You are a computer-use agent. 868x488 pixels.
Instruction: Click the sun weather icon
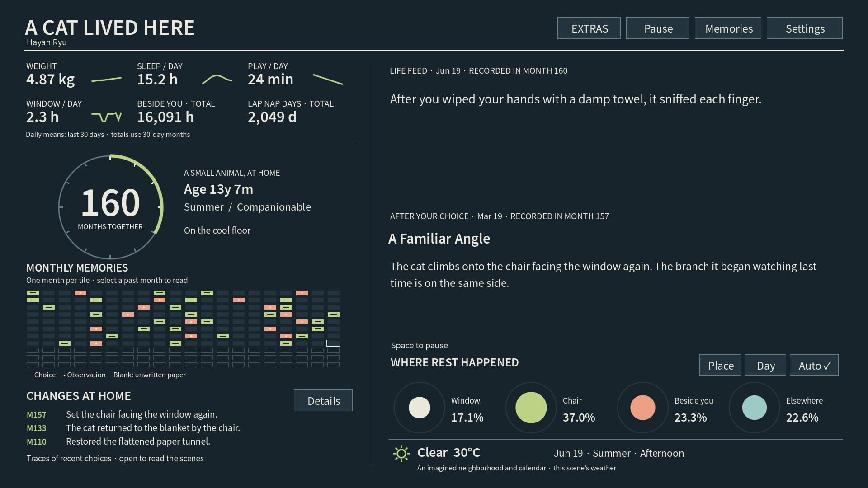pyautogui.click(x=401, y=453)
